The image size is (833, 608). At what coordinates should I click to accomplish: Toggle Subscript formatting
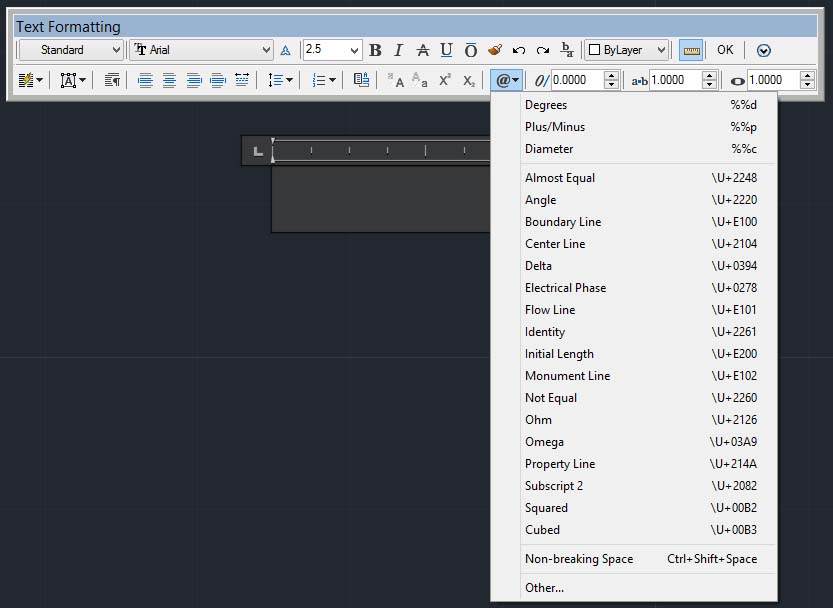[469, 80]
